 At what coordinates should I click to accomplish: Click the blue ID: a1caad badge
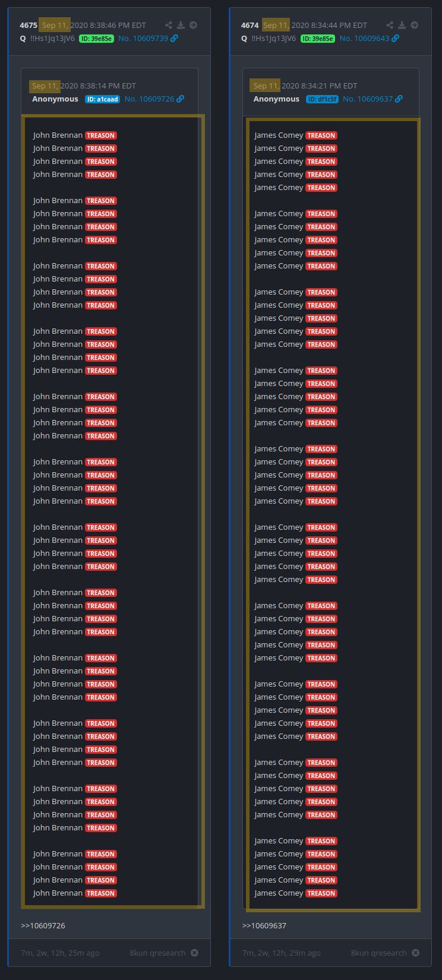click(x=103, y=99)
